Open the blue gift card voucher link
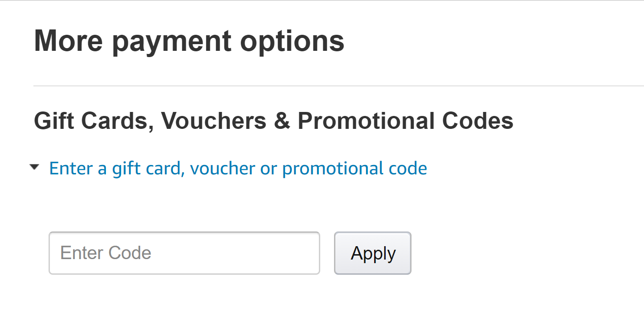Viewport: 644px width, 326px height. (x=238, y=169)
